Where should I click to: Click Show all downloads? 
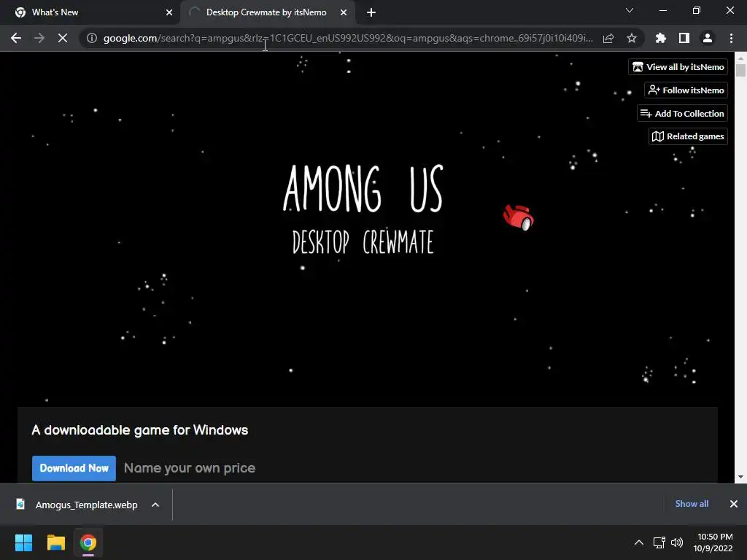[692, 504]
